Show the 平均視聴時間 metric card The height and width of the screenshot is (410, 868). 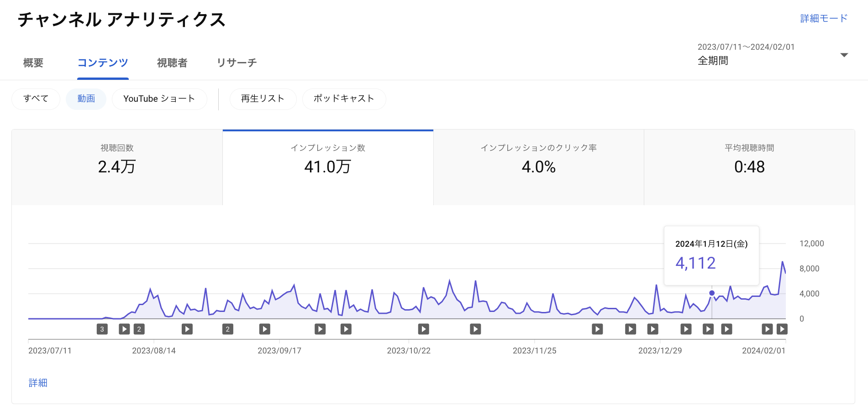point(749,167)
